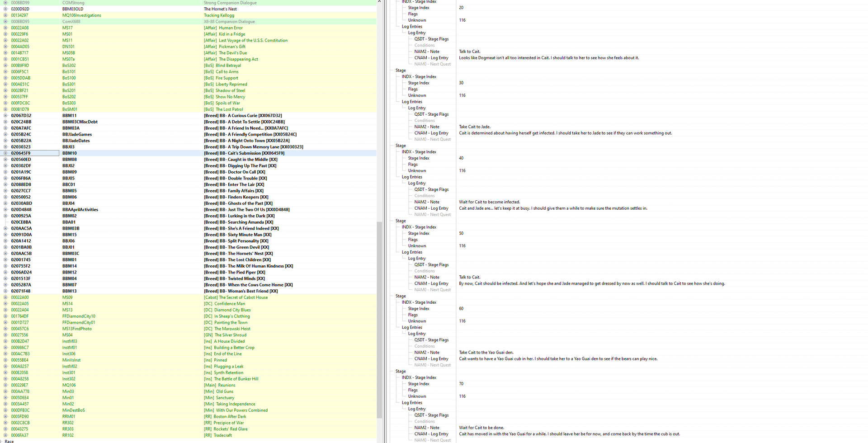Click the Stage Index value 60

[461, 309]
